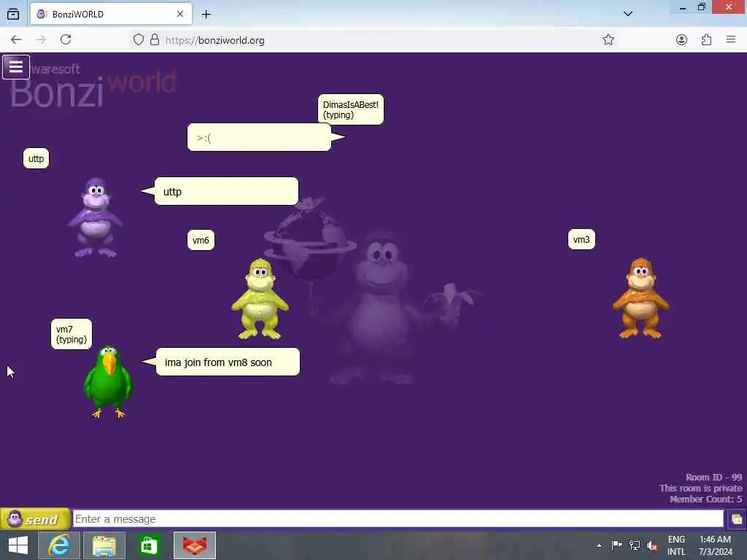Click the speech bubble saying uttp

point(226,192)
